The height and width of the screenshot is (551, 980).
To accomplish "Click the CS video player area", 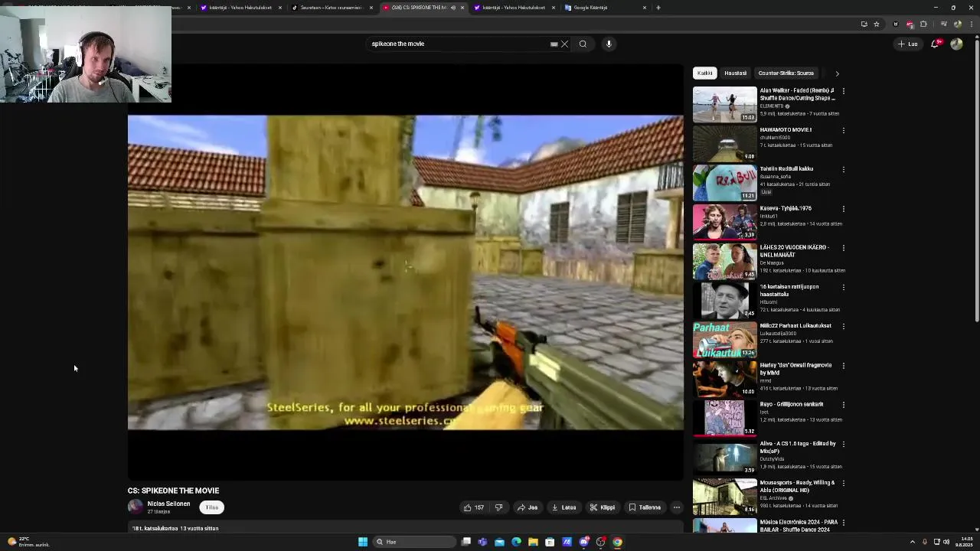I will pos(406,272).
